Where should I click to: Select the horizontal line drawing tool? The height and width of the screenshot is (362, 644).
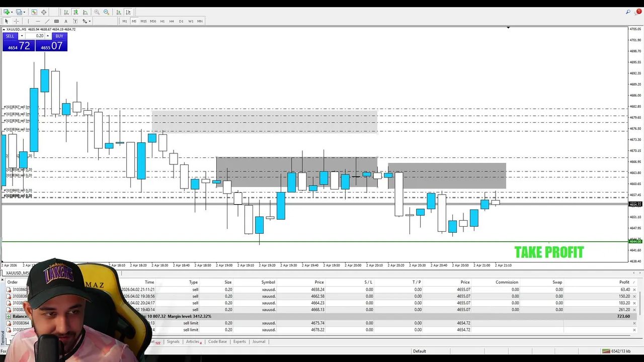38,21
